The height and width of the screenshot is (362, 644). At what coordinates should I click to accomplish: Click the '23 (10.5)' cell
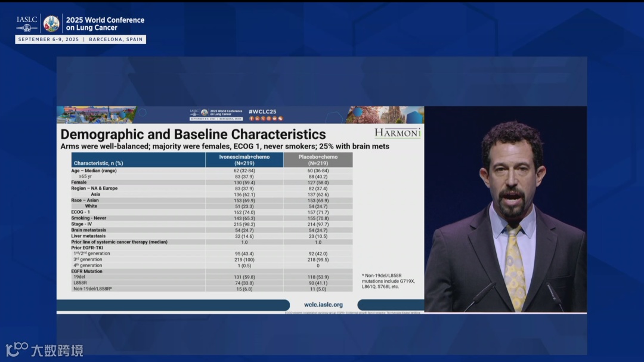(318, 236)
